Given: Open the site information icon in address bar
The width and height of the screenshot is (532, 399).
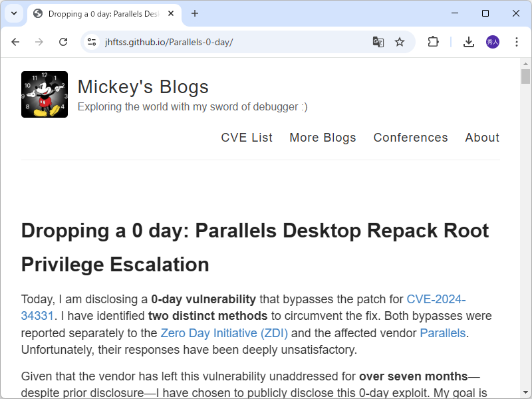Looking at the screenshot, I should point(92,42).
